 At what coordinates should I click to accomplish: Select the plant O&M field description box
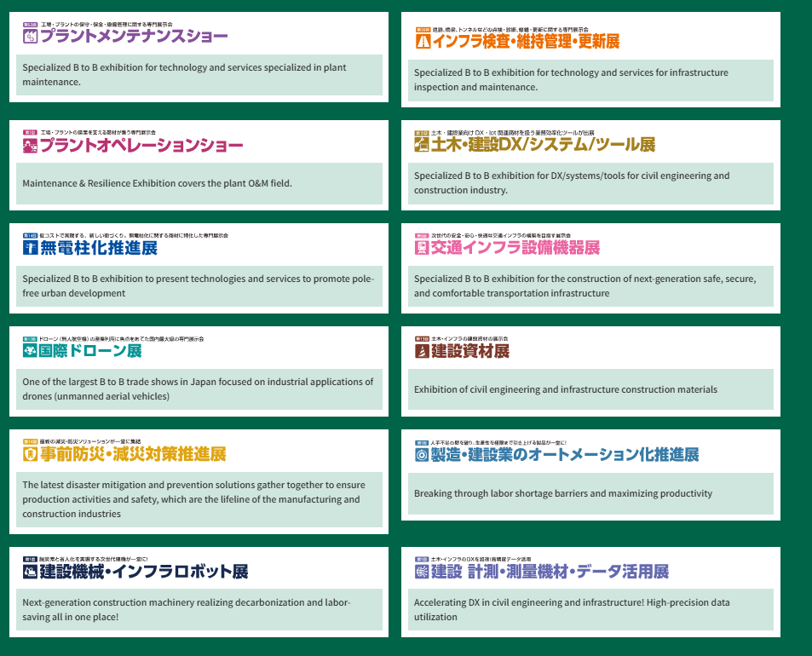click(x=199, y=183)
